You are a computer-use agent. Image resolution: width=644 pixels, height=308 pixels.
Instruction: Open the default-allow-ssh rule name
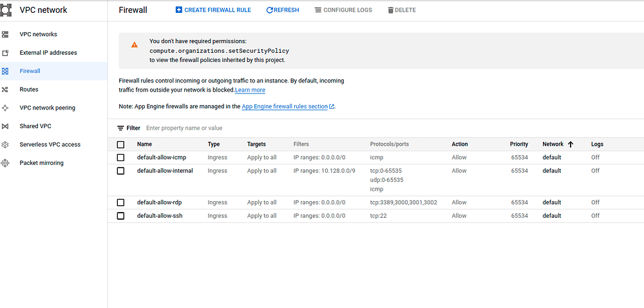(160, 216)
